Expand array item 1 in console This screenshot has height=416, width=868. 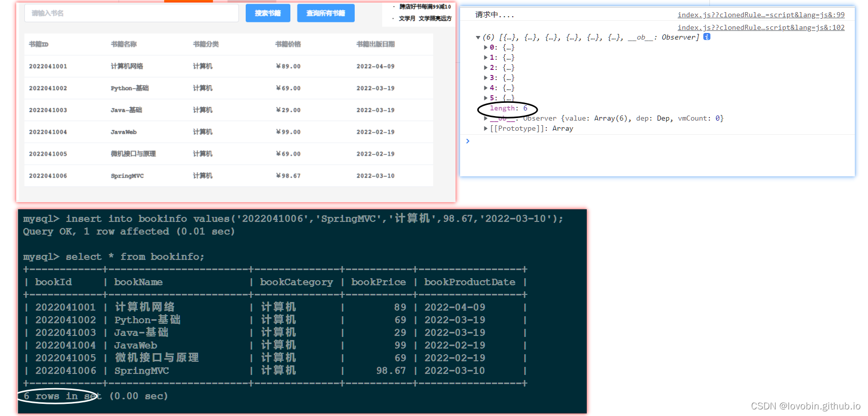485,58
